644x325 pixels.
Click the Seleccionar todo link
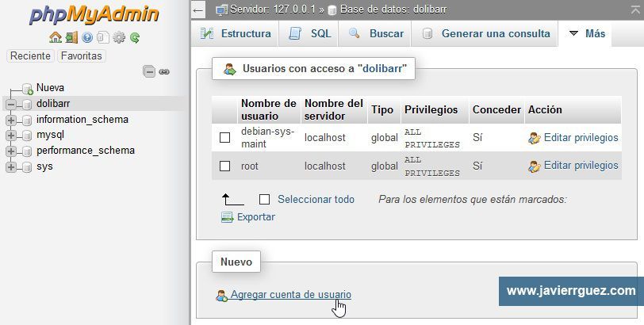316,200
